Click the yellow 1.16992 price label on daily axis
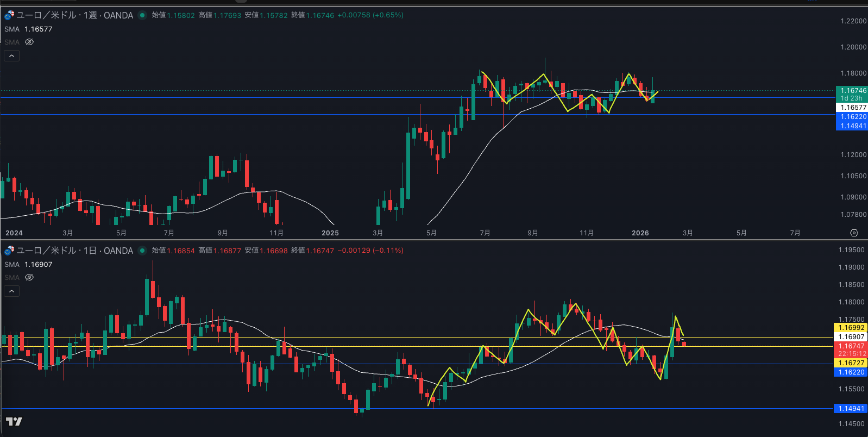The width and height of the screenshot is (868, 437). click(x=851, y=328)
